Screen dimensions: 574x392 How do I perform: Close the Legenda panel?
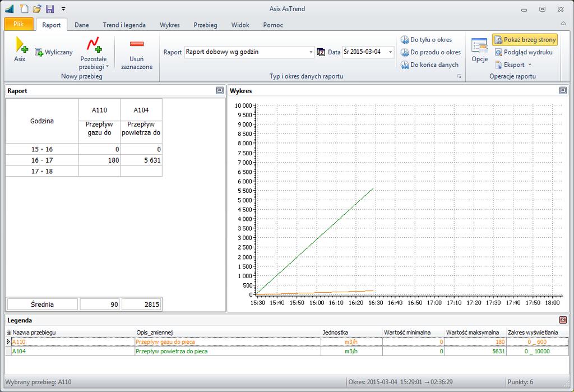pos(563,320)
